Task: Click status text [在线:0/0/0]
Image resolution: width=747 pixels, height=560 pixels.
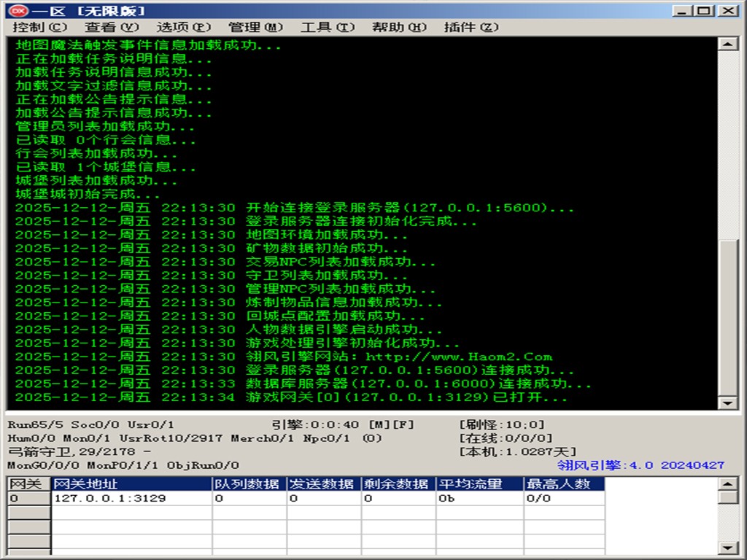Action: click(x=506, y=437)
